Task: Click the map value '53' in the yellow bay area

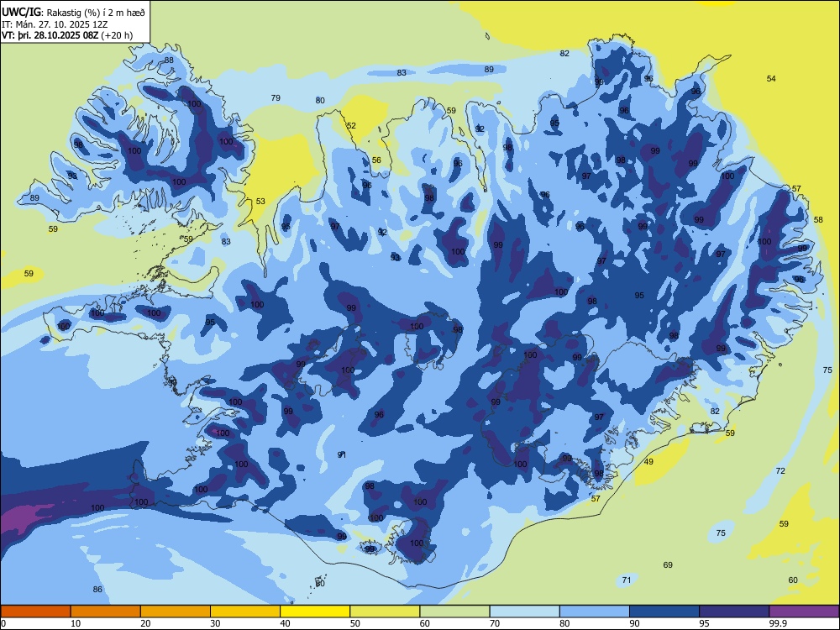Action: [260, 201]
